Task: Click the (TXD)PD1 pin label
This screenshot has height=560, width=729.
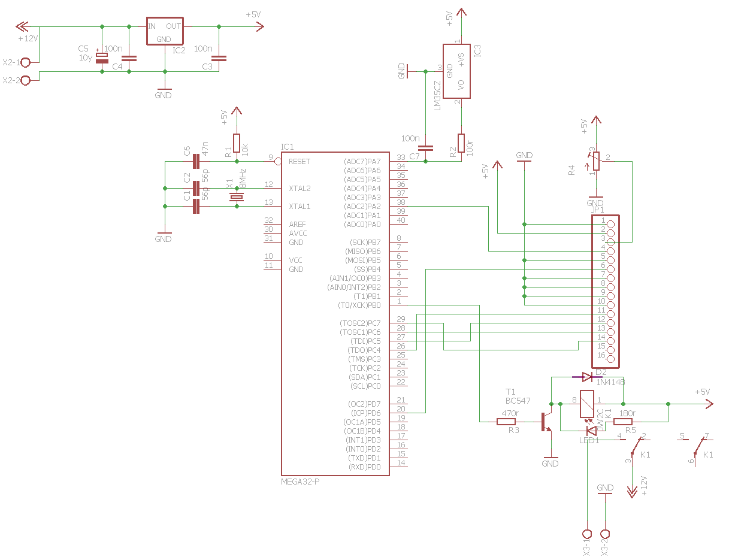Action: pos(365,458)
